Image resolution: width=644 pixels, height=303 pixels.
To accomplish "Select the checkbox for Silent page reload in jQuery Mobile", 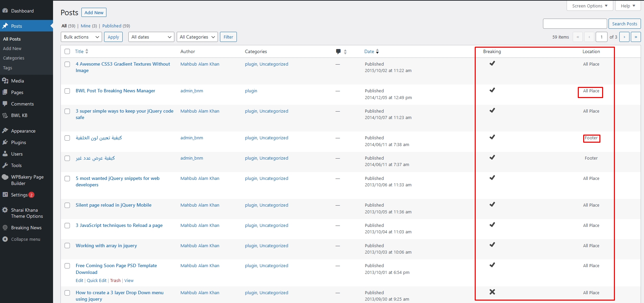I will coord(67,205).
